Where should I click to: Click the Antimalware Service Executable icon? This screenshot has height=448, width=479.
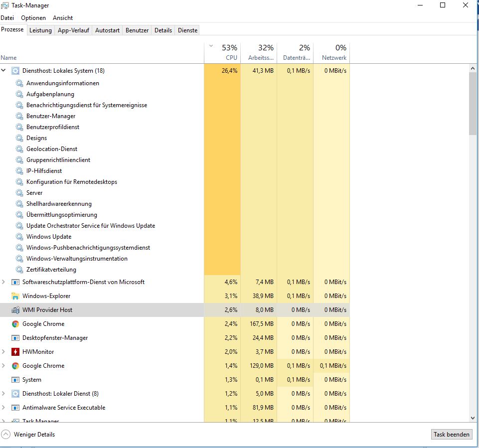(x=15, y=408)
